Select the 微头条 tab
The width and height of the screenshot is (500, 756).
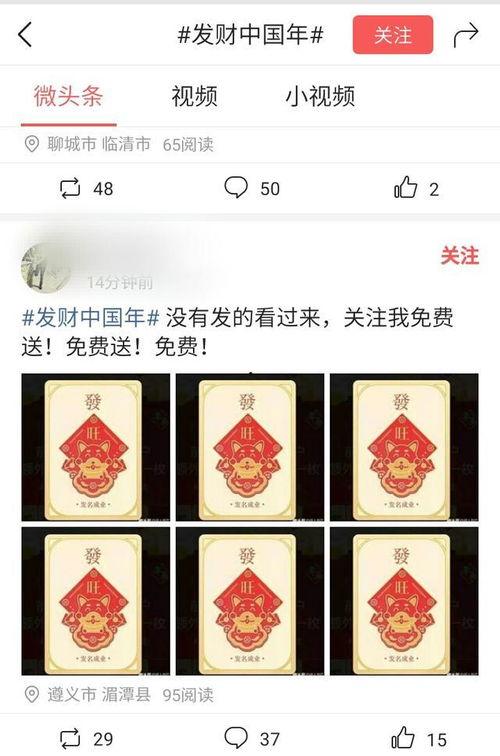(68, 95)
